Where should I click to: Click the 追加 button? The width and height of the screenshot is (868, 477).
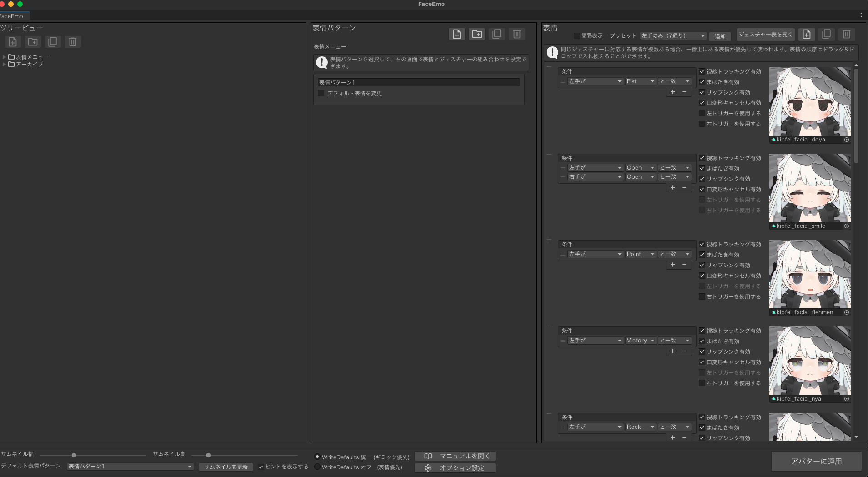[x=720, y=35]
